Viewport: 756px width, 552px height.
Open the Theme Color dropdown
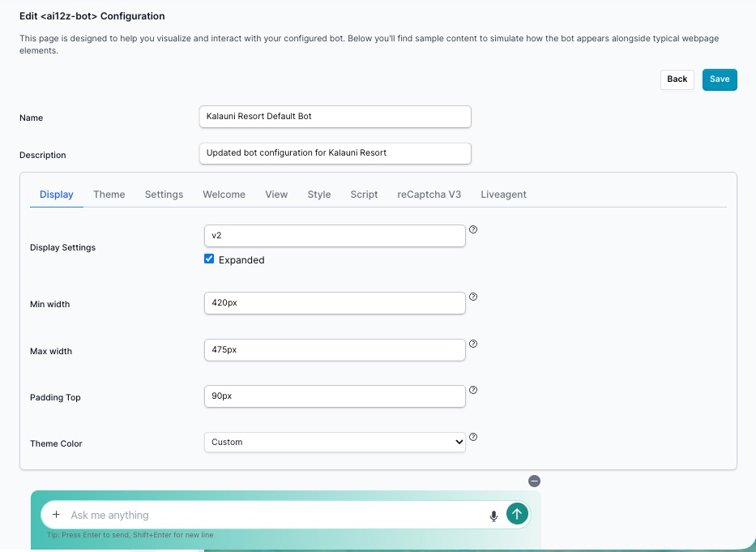tap(335, 442)
